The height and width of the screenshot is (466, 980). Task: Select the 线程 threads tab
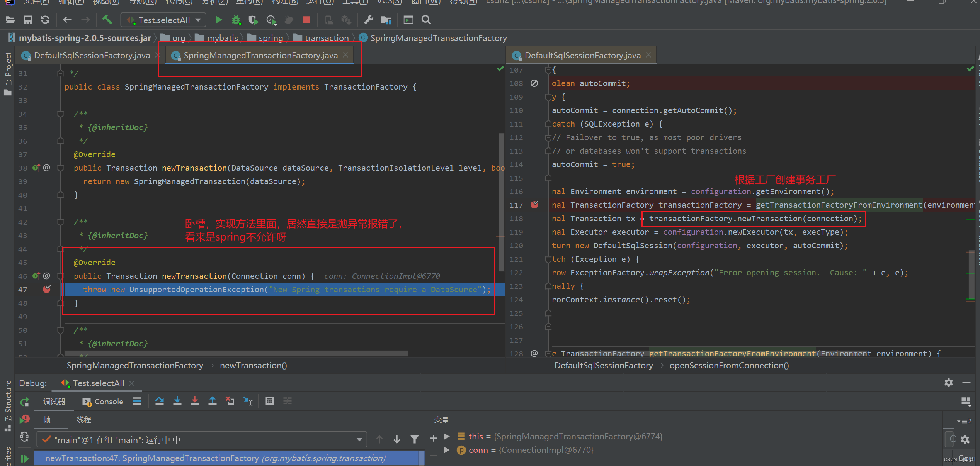pos(84,420)
